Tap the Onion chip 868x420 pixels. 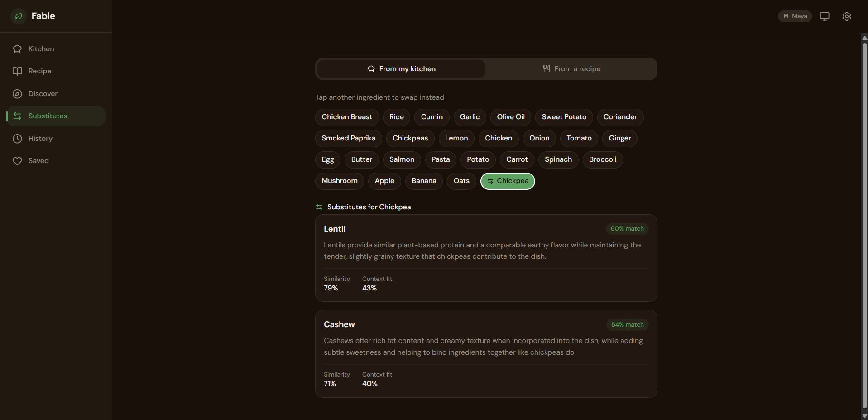click(539, 138)
